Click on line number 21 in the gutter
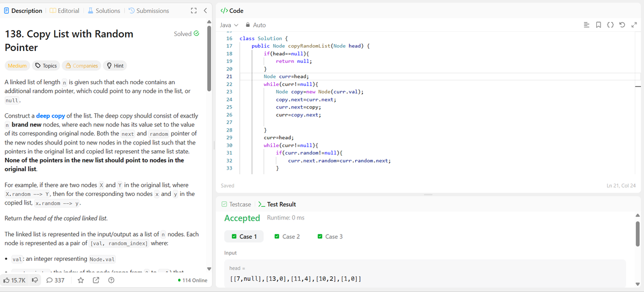644x292 pixels. (229, 77)
